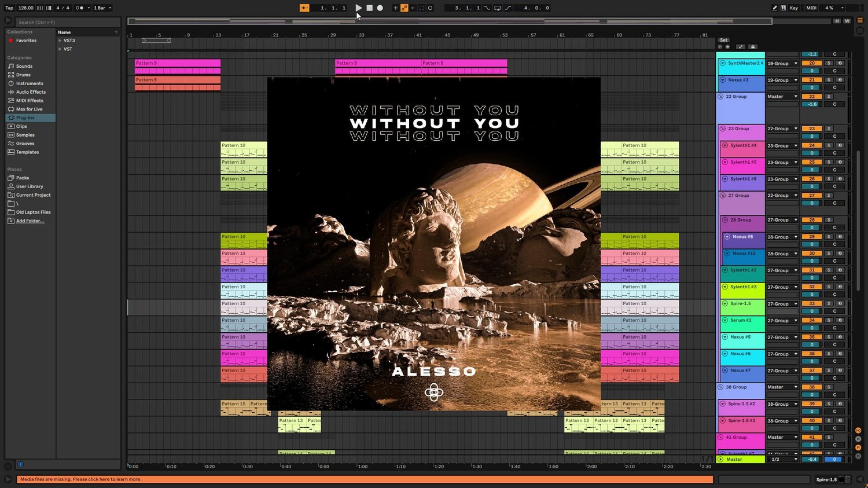The image size is (868, 488).
Task: Click the Set locator button
Action: pos(723,40)
